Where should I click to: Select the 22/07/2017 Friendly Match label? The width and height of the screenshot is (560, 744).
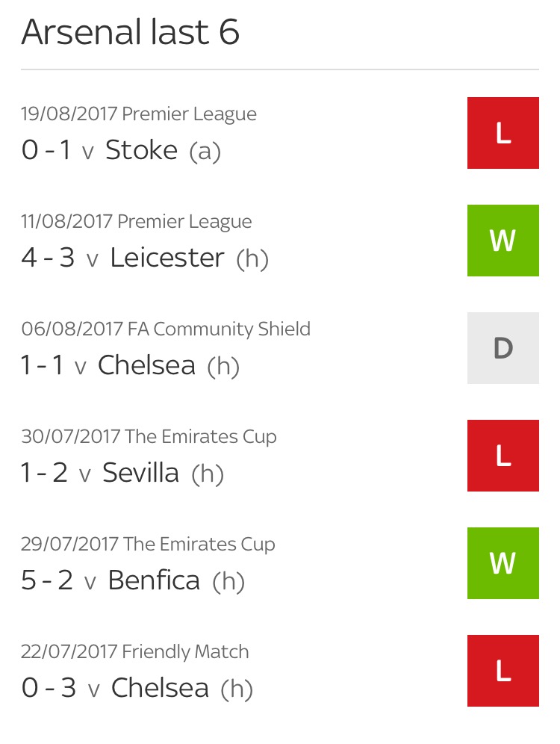tap(135, 652)
